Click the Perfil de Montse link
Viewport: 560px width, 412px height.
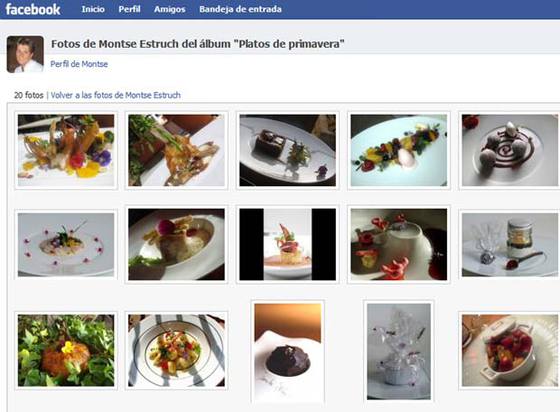[x=79, y=64]
